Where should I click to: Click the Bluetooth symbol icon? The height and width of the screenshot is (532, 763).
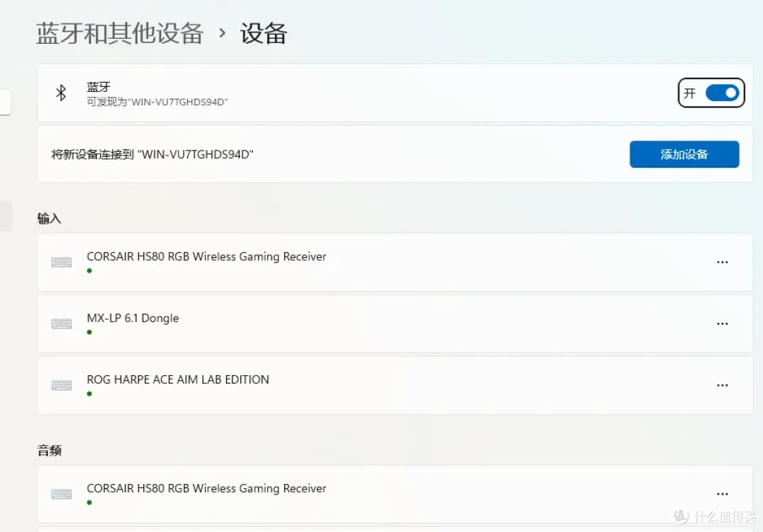(61, 93)
